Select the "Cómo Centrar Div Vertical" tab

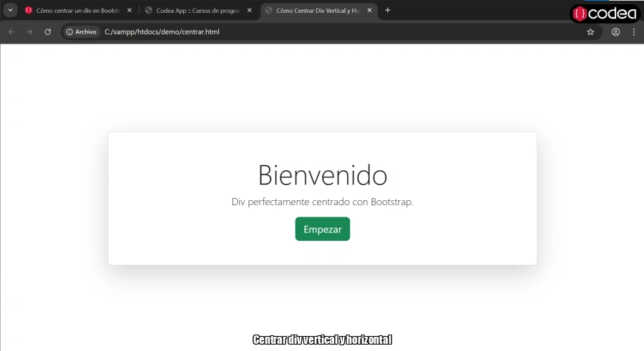point(316,11)
